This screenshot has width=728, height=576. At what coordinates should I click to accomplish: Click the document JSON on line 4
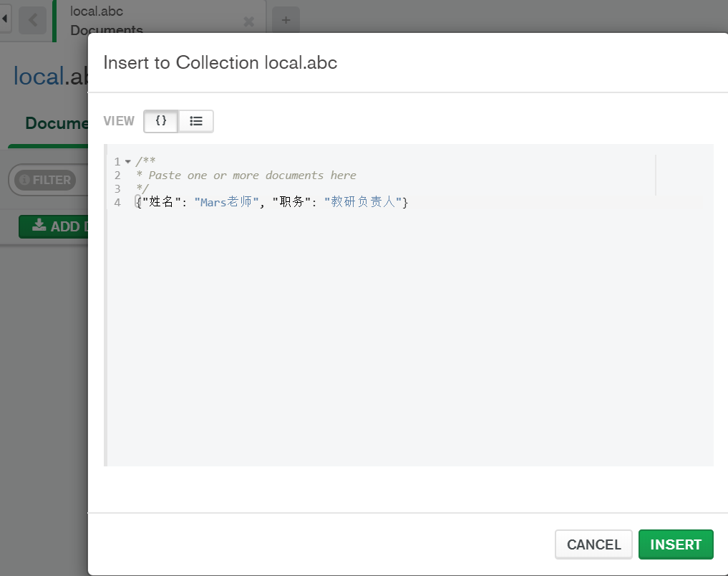pyautogui.click(x=272, y=202)
